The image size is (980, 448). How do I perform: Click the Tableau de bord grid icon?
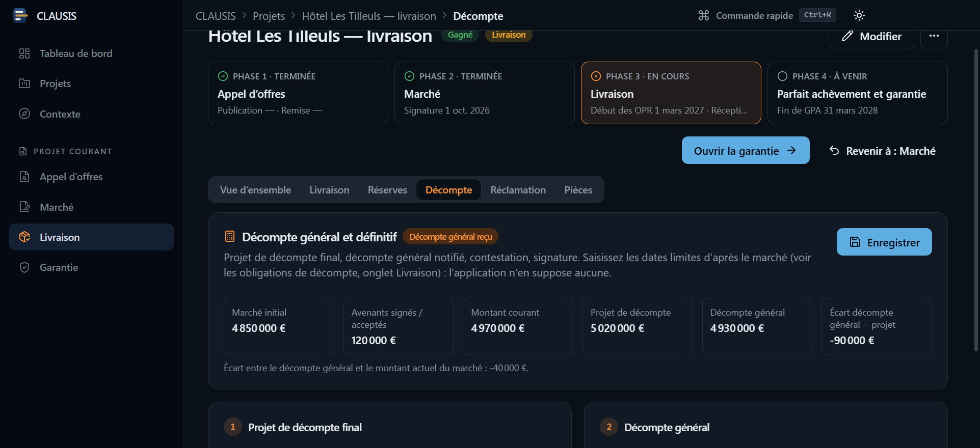tap(24, 53)
